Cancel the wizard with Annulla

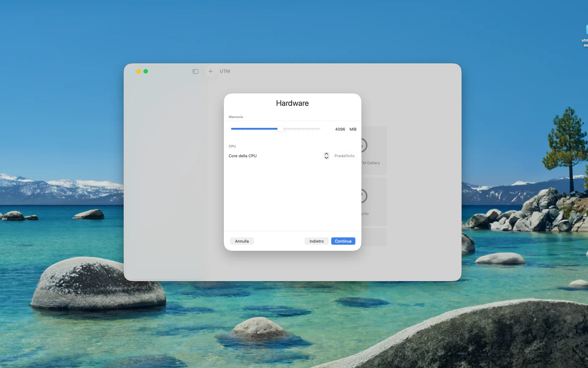(x=242, y=241)
